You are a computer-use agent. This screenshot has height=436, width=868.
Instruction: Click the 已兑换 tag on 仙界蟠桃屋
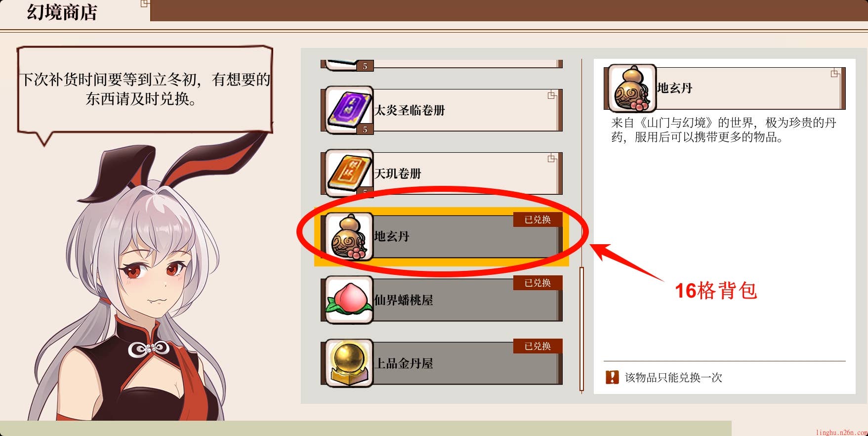click(x=537, y=283)
